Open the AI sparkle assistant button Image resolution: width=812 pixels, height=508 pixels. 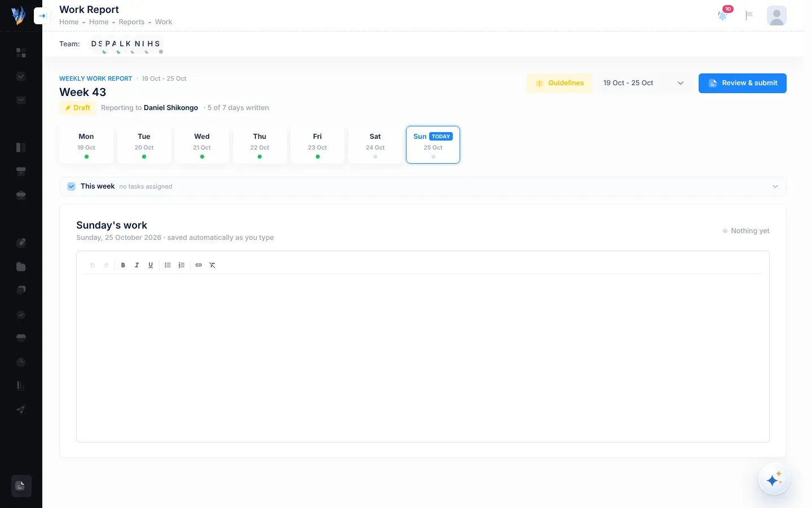click(x=774, y=479)
